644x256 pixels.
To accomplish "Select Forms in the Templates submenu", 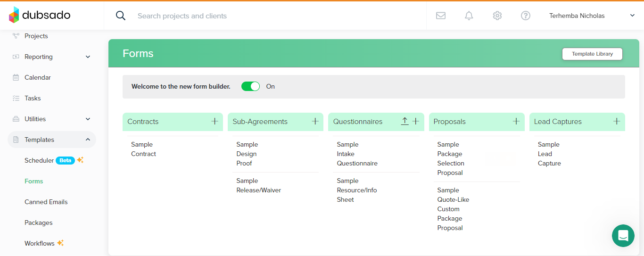I will [x=34, y=181].
